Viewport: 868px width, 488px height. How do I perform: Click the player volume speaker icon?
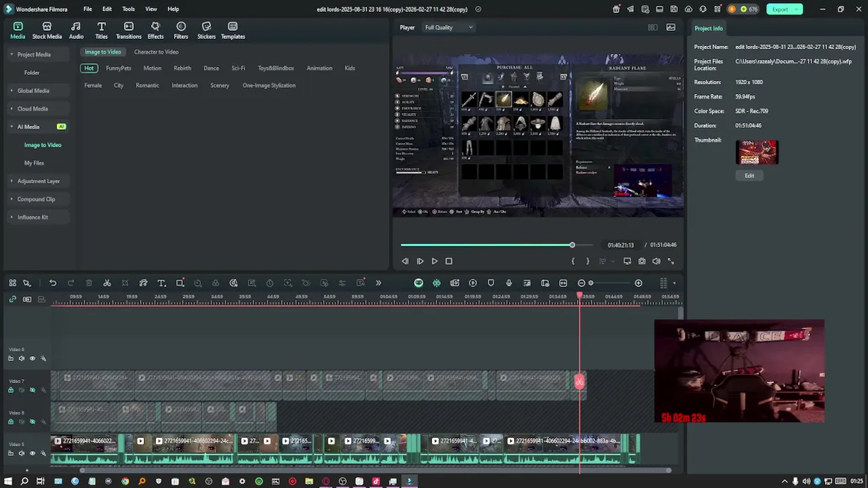tap(656, 261)
